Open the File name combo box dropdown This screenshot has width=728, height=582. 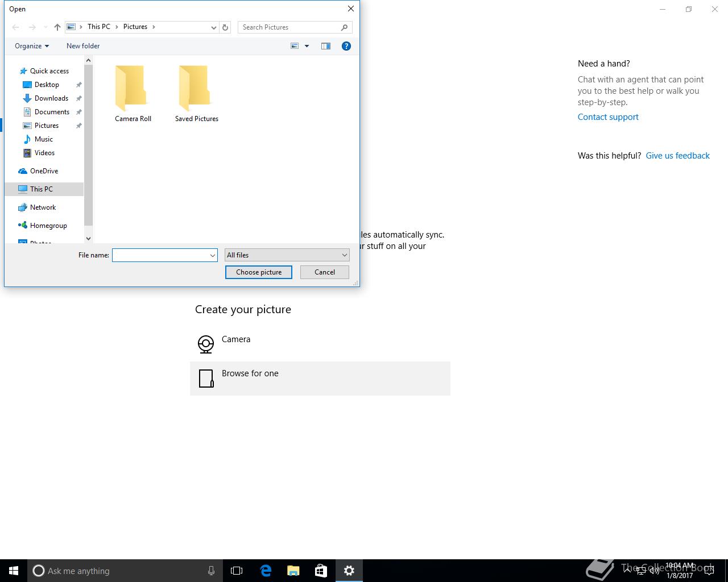213,255
